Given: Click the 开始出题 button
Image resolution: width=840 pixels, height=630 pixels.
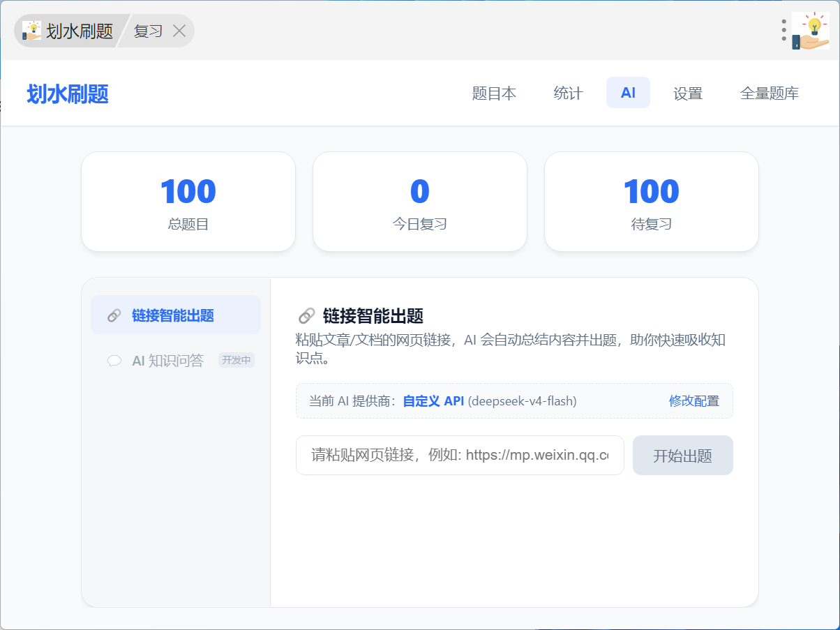Looking at the screenshot, I should coord(683,456).
